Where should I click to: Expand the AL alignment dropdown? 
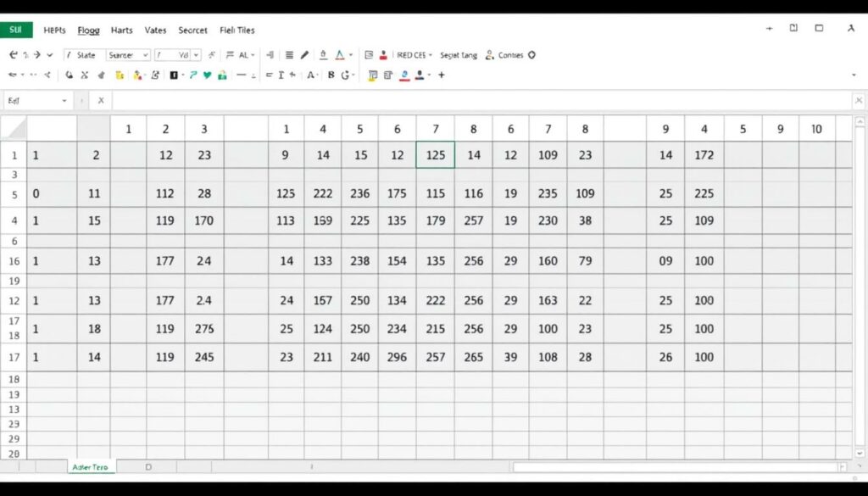(x=253, y=55)
